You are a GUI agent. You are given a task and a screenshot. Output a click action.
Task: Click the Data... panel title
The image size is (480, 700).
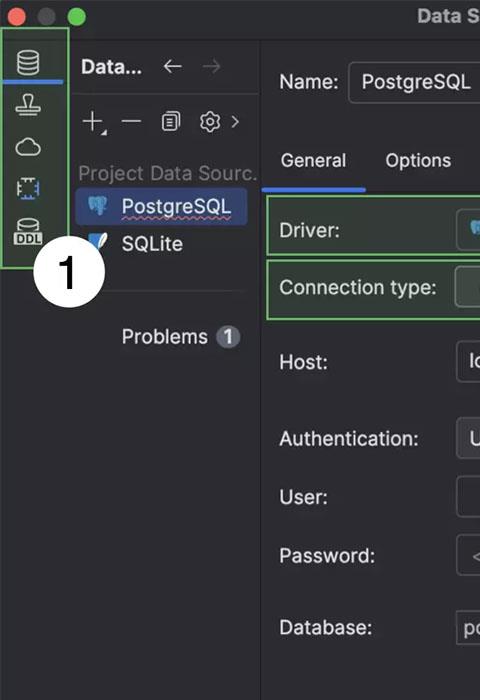[112, 67]
